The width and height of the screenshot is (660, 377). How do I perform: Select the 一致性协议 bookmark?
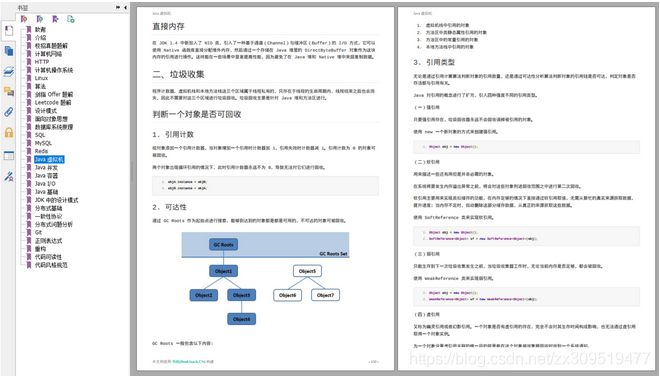[48, 216]
